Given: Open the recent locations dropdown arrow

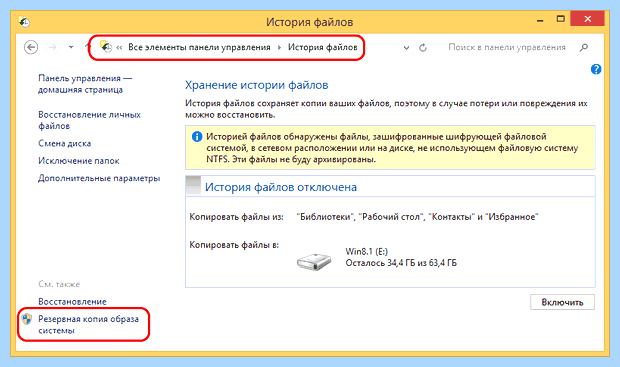Looking at the screenshot, I should 71,47.
